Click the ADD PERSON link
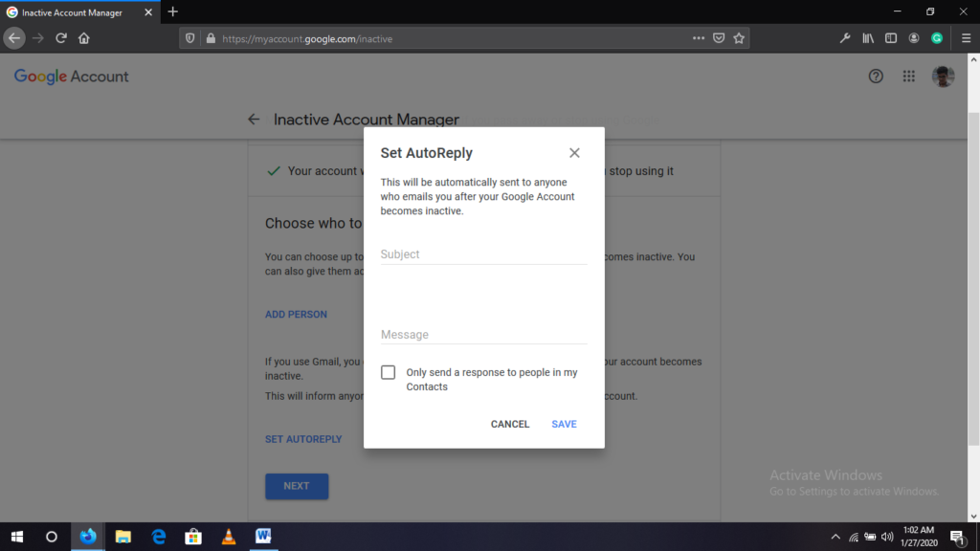Viewport: 980px width, 551px height. [x=296, y=314]
